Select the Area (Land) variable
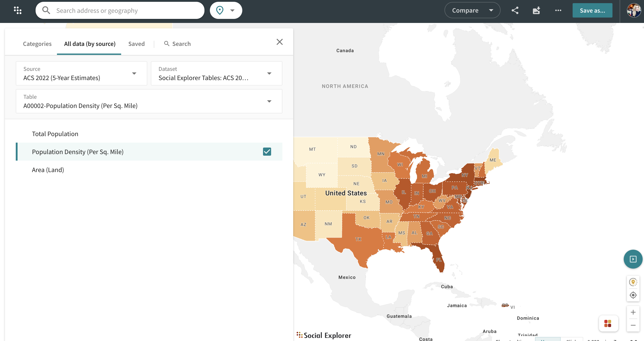This screenshot has width=644, height=341. pos(48,170)
